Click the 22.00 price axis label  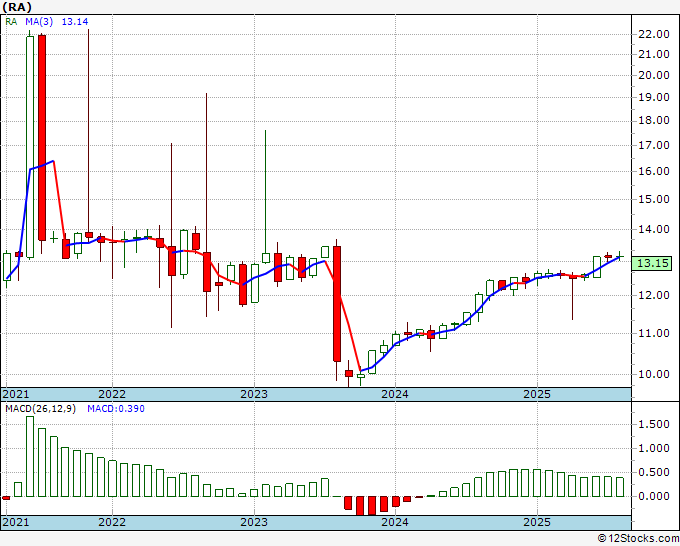coord(654,34)
